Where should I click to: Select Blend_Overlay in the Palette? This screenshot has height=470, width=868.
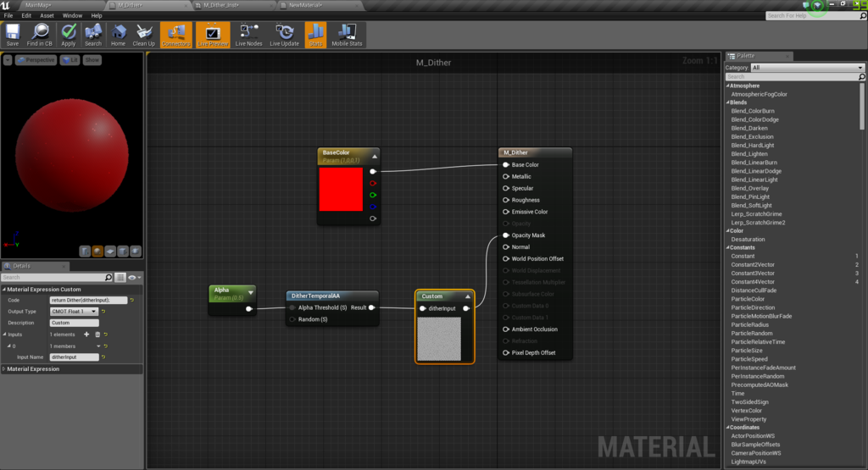click(749, 188)
